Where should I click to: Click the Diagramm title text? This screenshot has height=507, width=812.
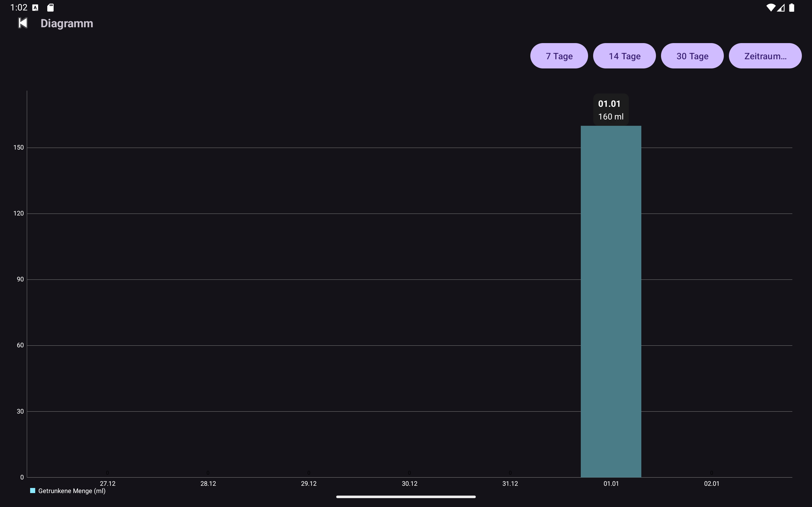click(x=67, y=23)
